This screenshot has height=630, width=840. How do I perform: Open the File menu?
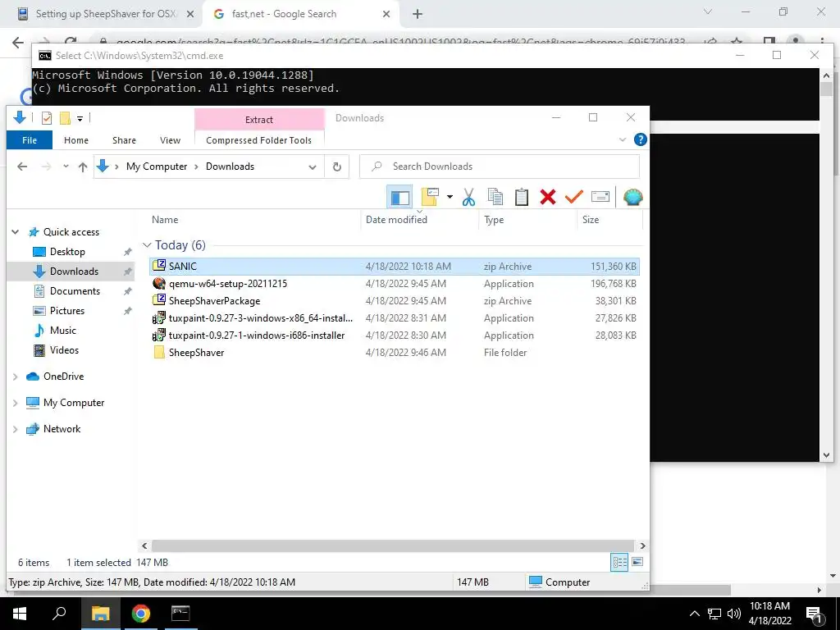[30, 140]
